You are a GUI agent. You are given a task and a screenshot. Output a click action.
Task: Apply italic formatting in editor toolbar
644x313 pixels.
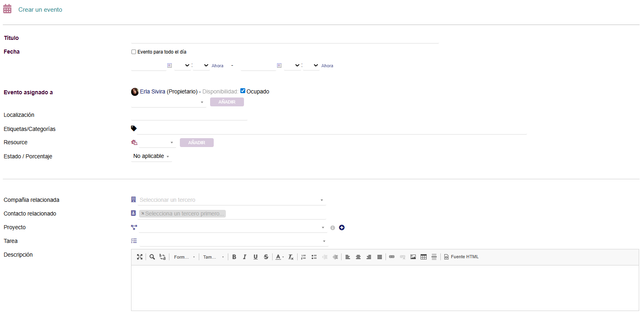[244, 257]
